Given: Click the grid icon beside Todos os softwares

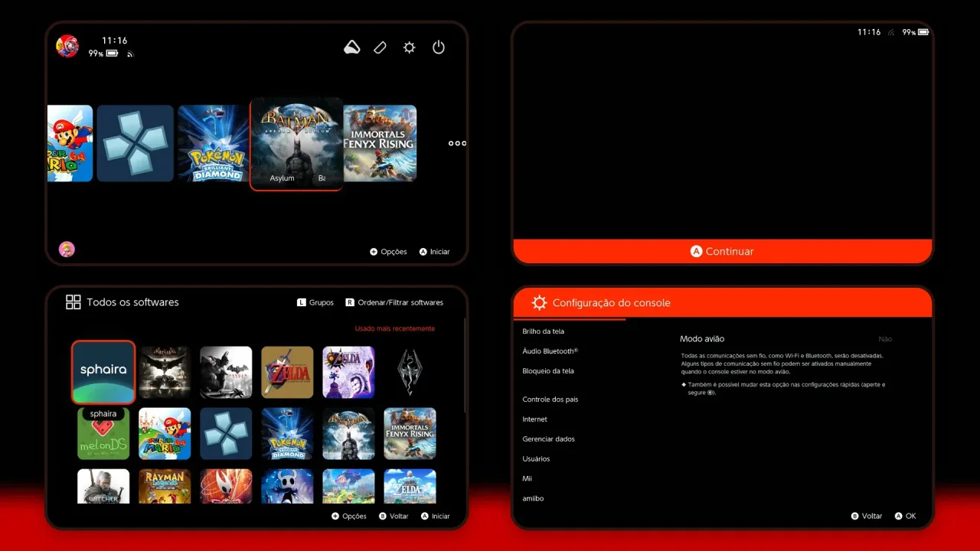Looking at the screenshot, I should tap(73, 302).
